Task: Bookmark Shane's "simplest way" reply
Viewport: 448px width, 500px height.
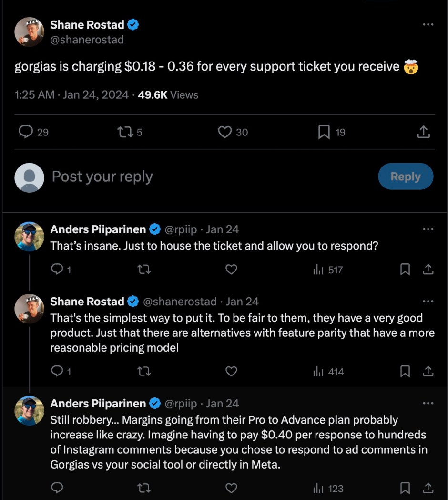Action: tap(405, 372)
